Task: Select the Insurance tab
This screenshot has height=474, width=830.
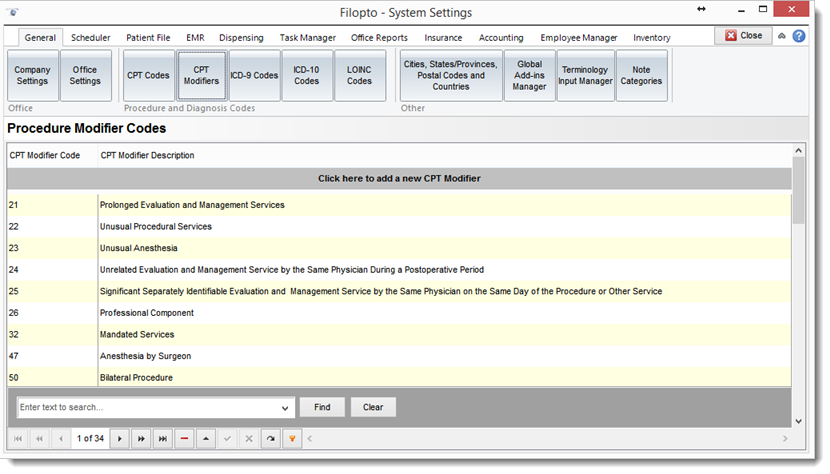Action: [x=443, y=38]
